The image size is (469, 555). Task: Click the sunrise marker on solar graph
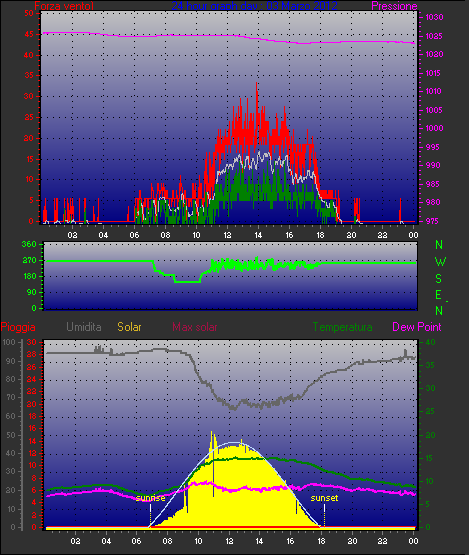click(x=150, y=498)
